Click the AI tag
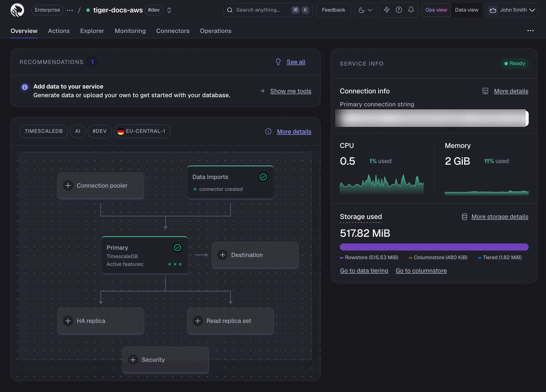This screenshot has width=546, height=392. tap(78, 131)
